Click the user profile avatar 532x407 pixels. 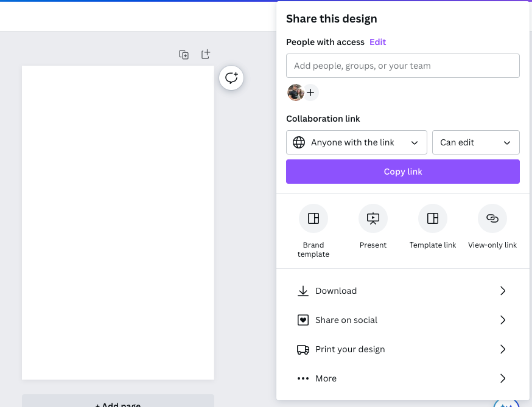click(x=295, y=92)
